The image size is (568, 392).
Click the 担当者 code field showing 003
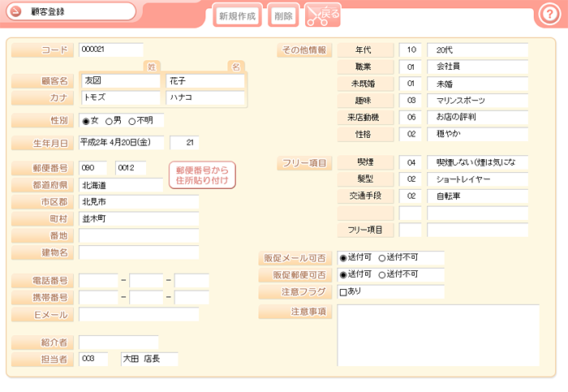(93, 359)
